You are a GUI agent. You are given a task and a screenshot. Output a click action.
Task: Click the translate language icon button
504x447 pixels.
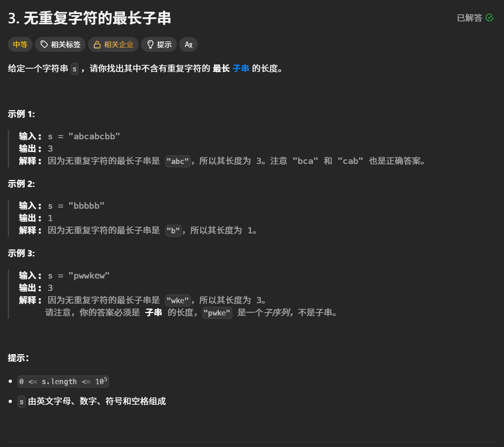pyautogui.click(x=188, y=44)
